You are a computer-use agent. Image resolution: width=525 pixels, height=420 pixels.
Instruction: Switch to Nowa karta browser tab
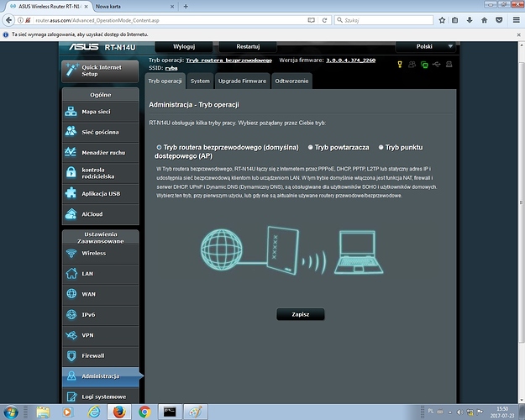tap(134, 7)
